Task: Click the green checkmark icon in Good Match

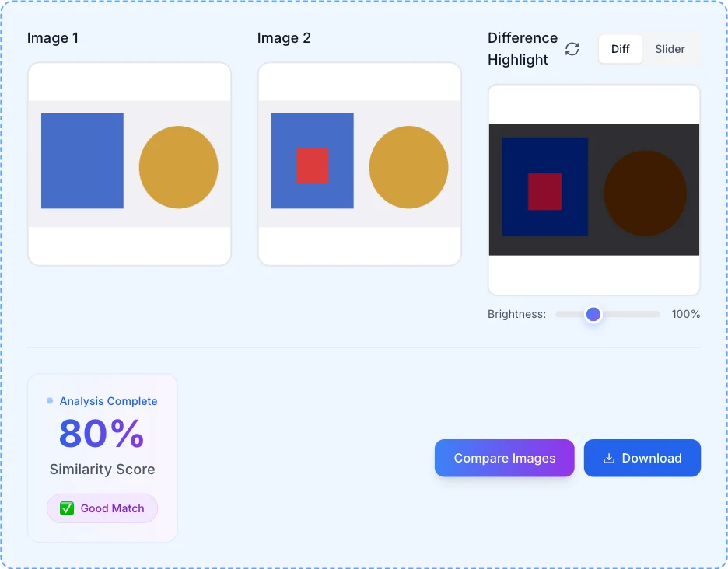Action: pos(67,508)
